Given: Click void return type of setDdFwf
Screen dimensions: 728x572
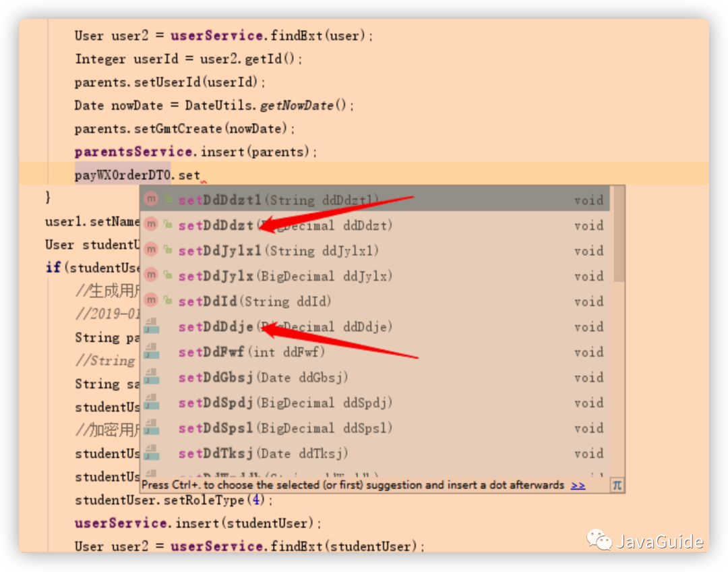Looking at the screenshot, I should pos(588,352).
